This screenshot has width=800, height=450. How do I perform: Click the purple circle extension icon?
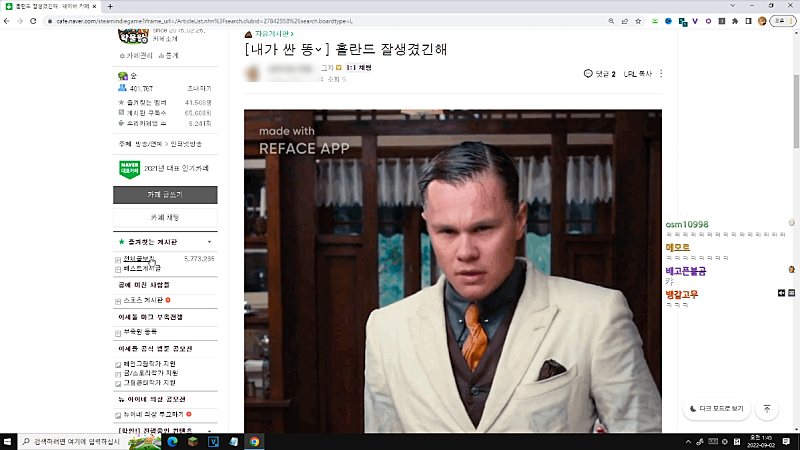pos(708,21)
